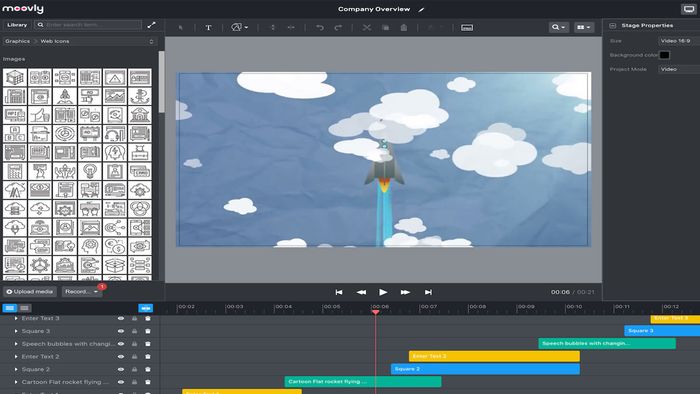Viewport: 700px width, 394px height.
Task: Click the Upload media button
Action: coord(29,291)
